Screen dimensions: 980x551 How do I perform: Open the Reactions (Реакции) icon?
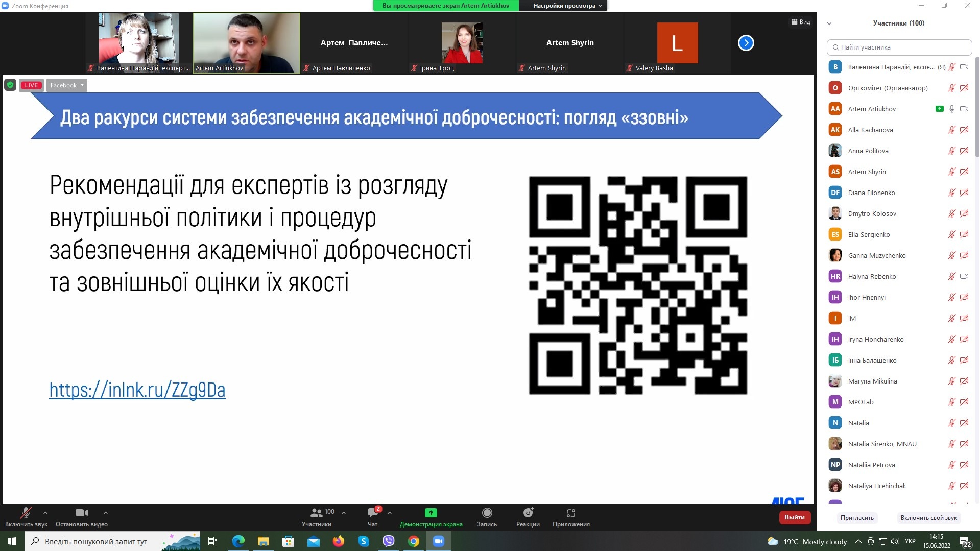point(528,513)
